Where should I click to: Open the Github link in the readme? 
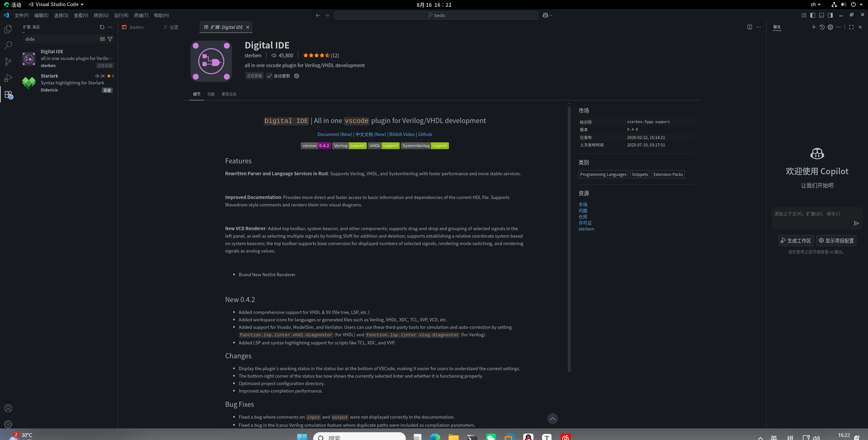click(x=425, y=134)
